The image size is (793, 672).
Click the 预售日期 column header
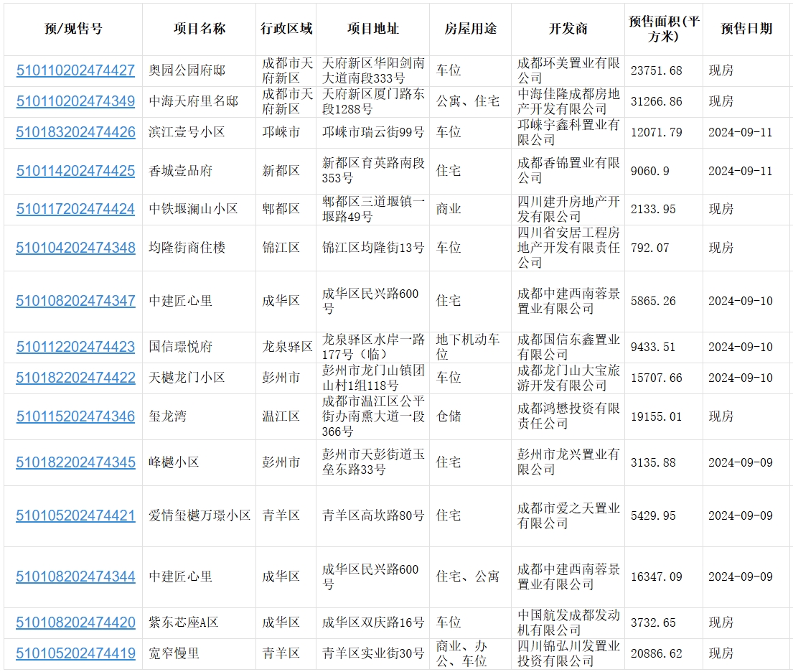[746, 29]
